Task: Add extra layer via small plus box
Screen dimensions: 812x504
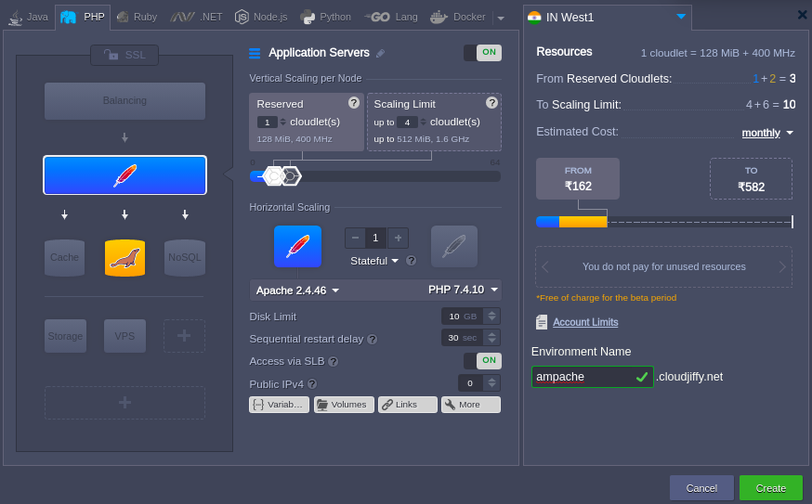Action: (x=184, y=336)
